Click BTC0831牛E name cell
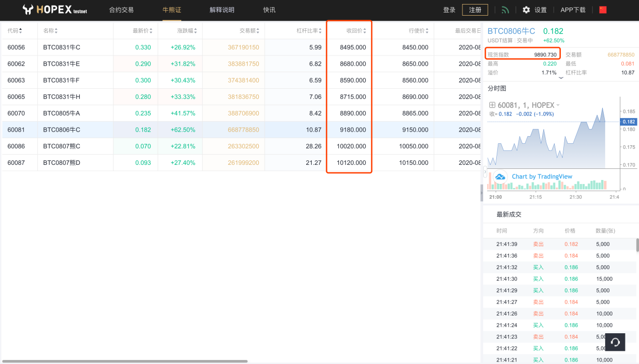This screenshot has height=364, width=639. pyautogui.click(x=62, y=64)
